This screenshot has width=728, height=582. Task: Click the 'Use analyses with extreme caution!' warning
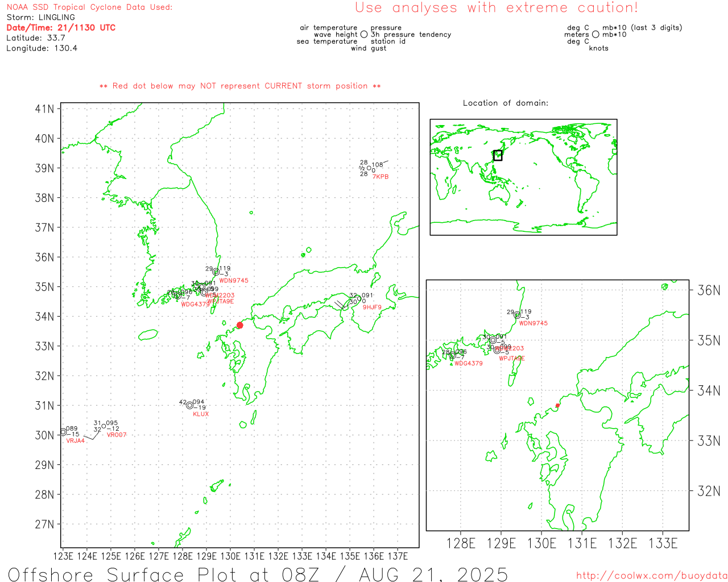[x=497, y=7]
